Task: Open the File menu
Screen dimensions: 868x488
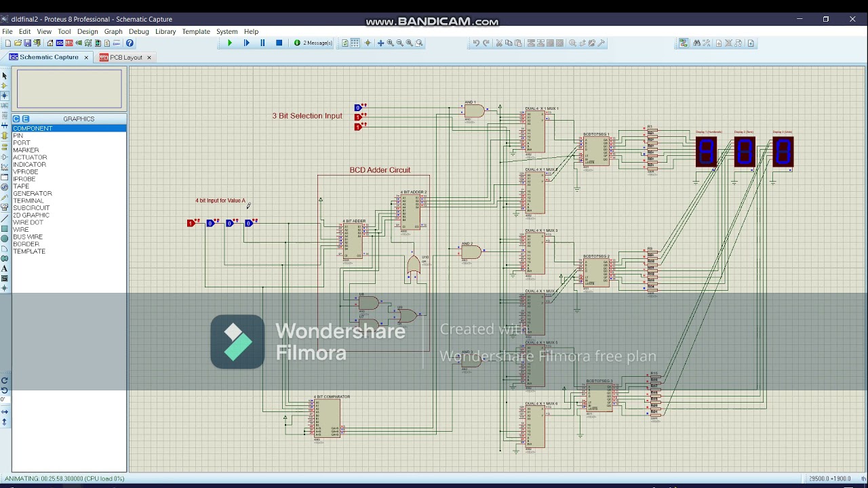Action: 7,31
